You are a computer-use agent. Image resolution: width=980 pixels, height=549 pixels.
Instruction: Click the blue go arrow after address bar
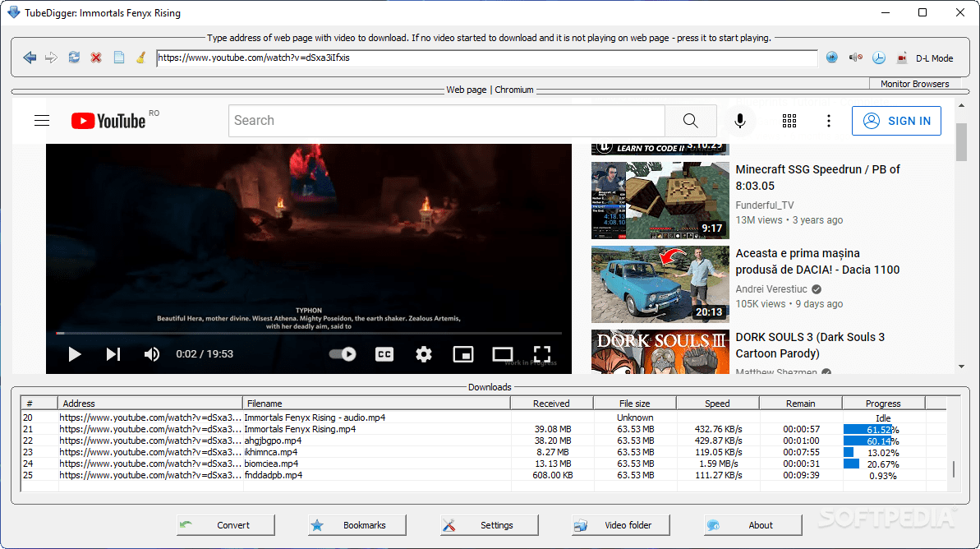pyautogui.click(x=832, y=58)
